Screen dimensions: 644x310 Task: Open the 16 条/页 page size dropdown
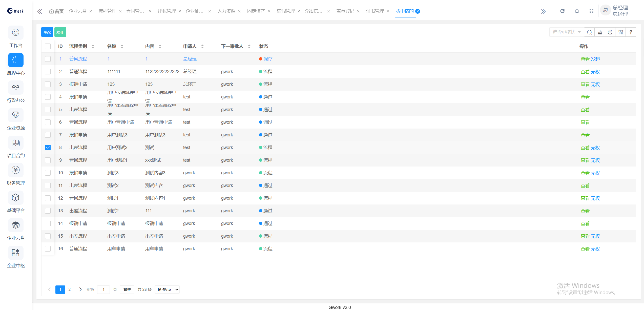[168, 290]
